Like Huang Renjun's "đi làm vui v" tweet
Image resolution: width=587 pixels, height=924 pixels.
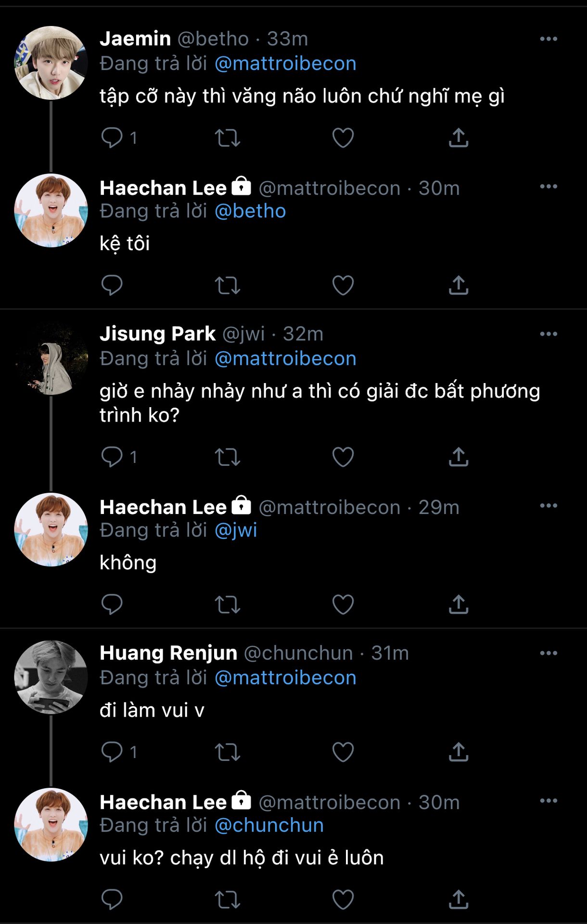pyautogui.click(x=343, y=752)
